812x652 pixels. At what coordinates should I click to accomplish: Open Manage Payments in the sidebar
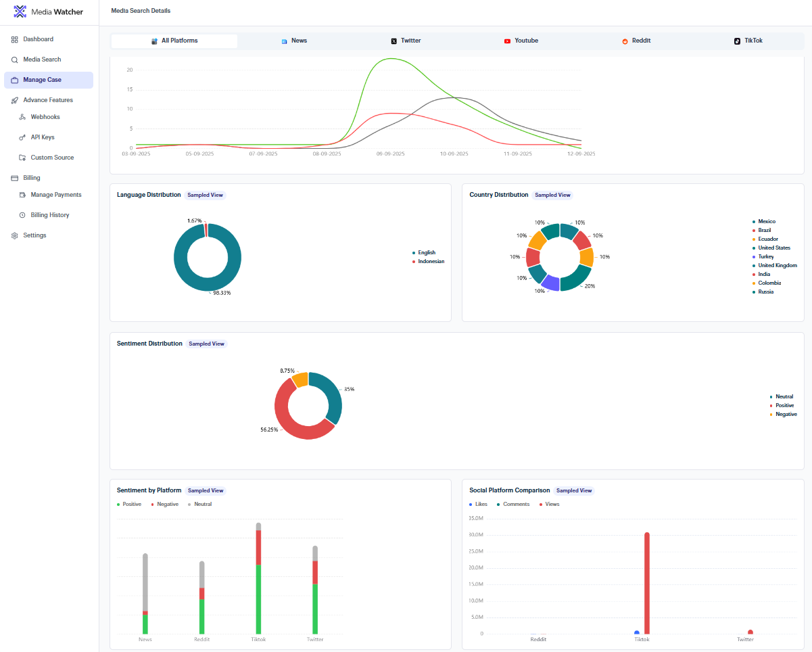(x=56, y=195)
